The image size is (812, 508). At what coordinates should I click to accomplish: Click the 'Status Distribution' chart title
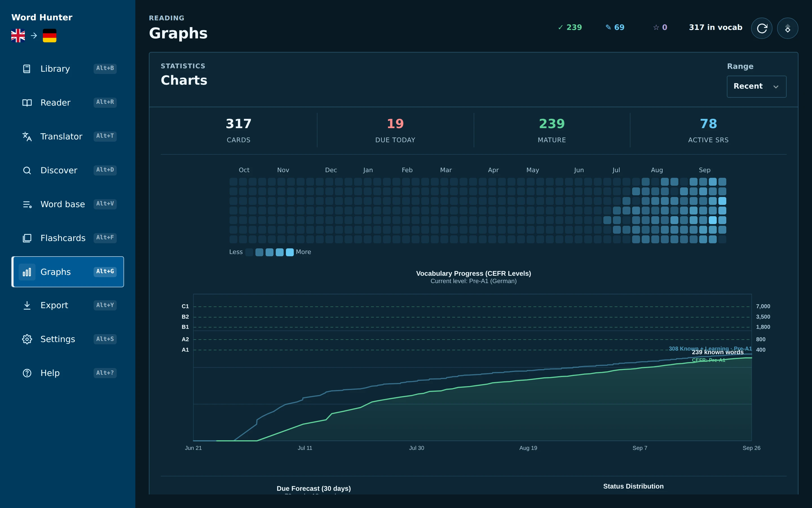coord(633,486)
